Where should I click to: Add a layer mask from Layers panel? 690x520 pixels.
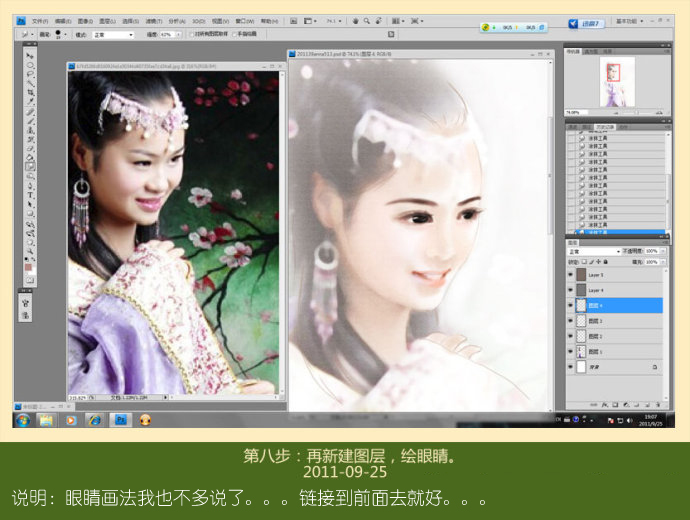(615, 405)
